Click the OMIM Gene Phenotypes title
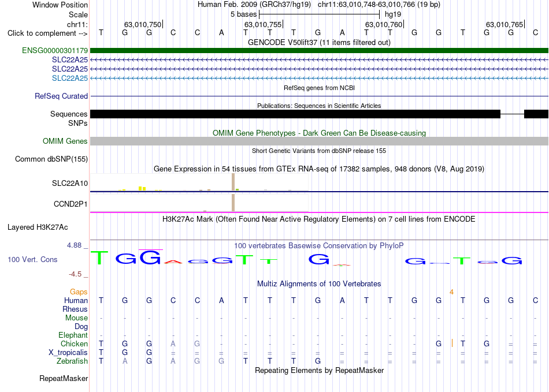The height and width of the screenshot is (392, 549). coord(319,133)
